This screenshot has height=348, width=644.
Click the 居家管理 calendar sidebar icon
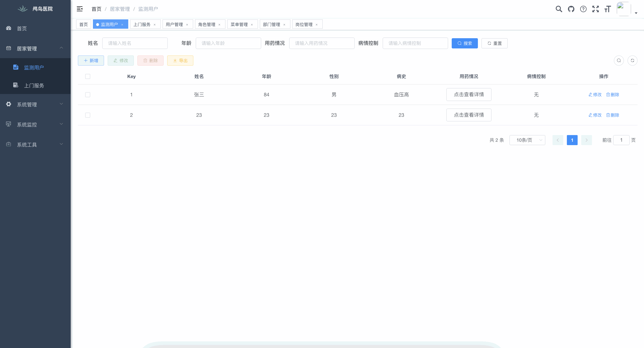pyautogui.click(x=8, y=48)
